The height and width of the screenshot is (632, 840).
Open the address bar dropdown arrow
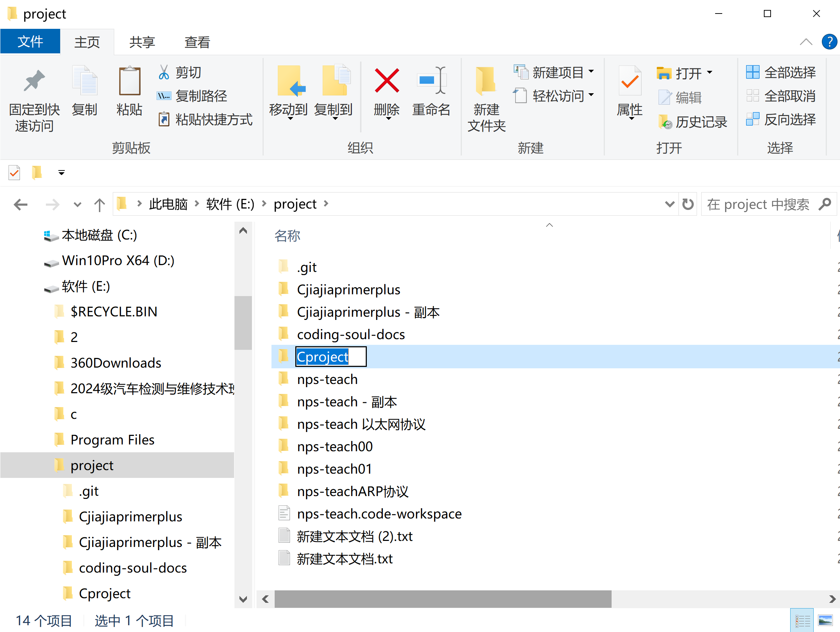coord(669,204)
